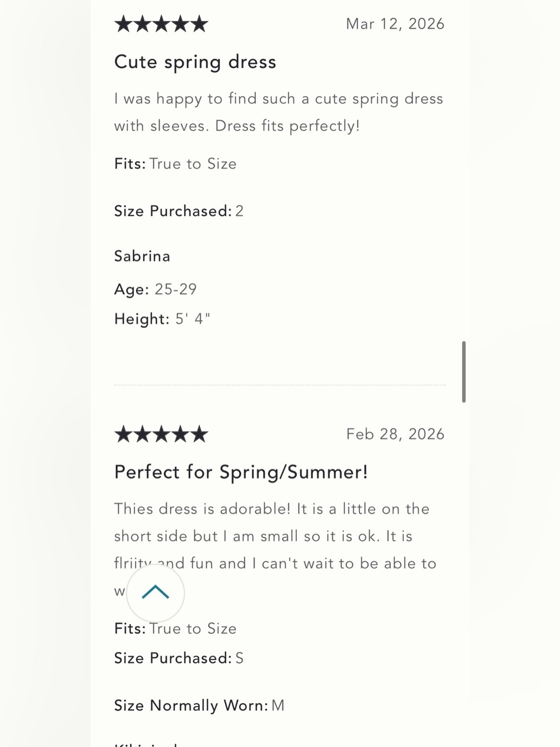Select reviewer name Sabrina

[x=142, y=256]
